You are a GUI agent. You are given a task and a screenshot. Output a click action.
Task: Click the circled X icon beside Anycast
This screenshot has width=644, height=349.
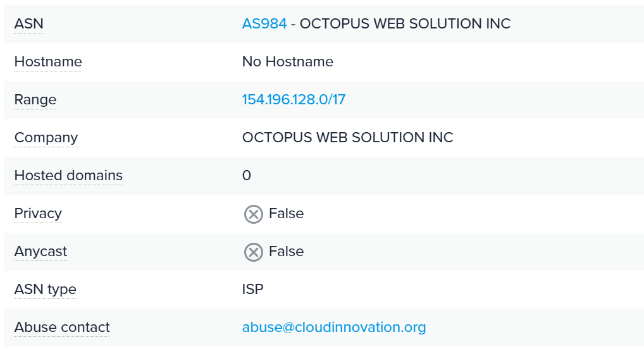pyautogui.click(x=253, y=252)
